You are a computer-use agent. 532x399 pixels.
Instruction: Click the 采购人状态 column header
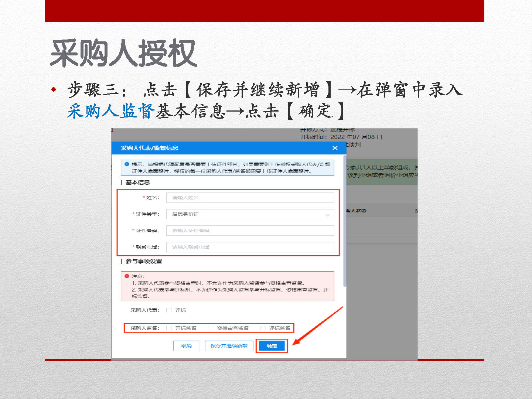pos(356,211)
